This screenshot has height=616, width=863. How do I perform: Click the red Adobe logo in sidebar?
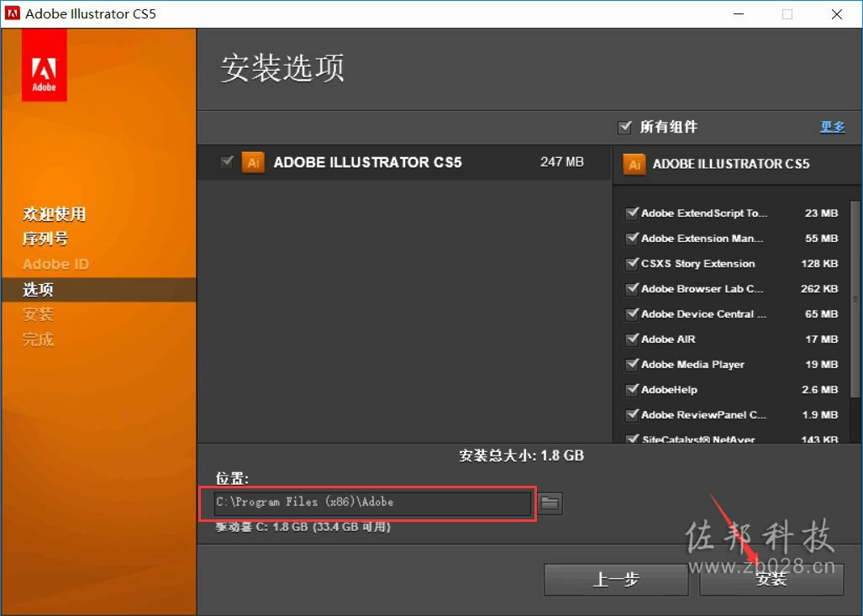click(x=44, y=66)
